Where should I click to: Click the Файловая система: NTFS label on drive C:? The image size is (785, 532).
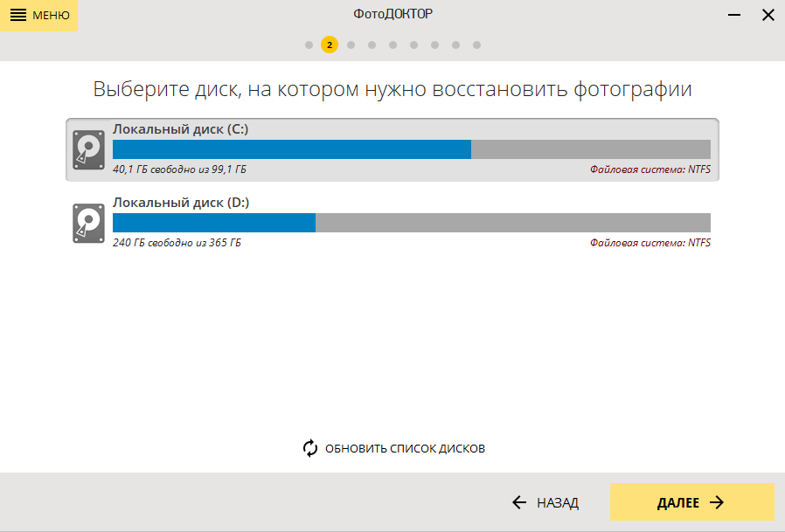tap(651, 168)
